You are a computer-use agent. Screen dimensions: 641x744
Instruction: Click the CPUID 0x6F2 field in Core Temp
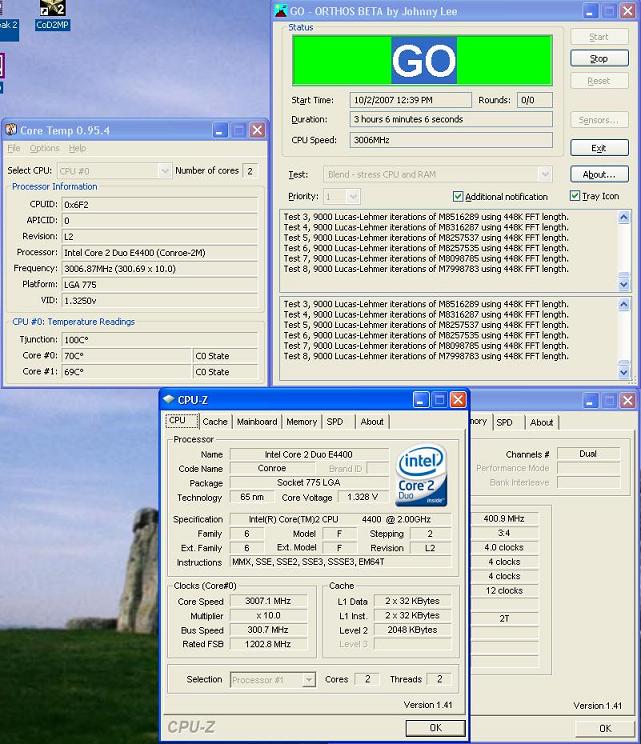(x=160, y=205)
